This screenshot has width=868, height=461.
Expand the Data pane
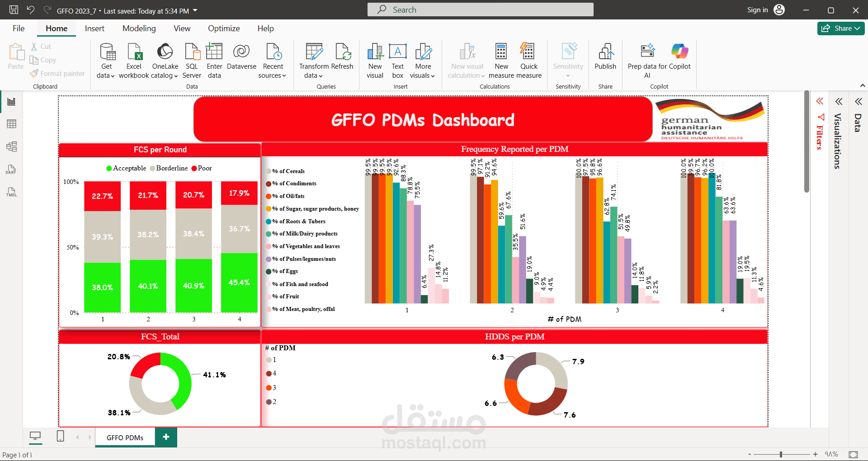point(858,101)
